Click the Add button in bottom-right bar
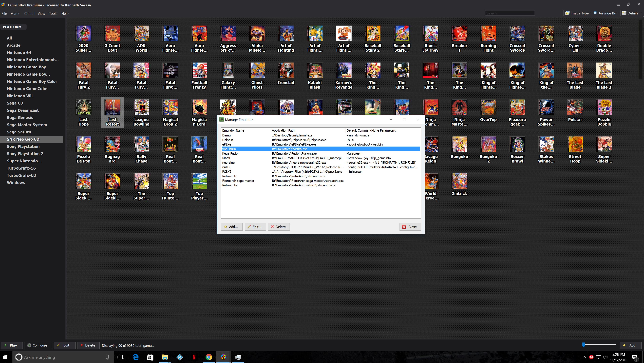 point(630,345)
